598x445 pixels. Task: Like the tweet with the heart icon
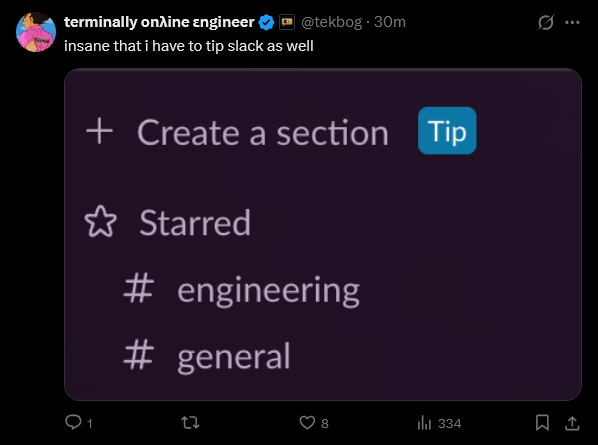pos(307,423)
